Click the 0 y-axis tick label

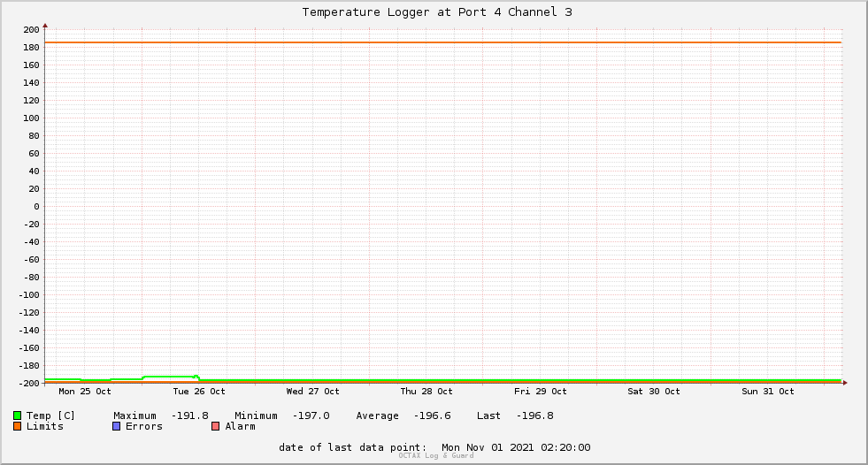click(x=36, y=207)
